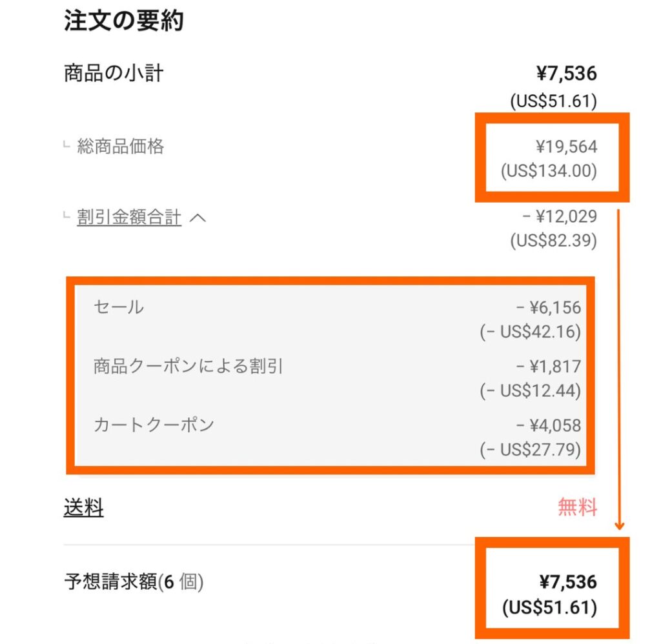Image resolution: width=661 pixels, height=644 pixels.
Task: Click subtotal US$51.61 conversion at top
Action: point(553,101)
